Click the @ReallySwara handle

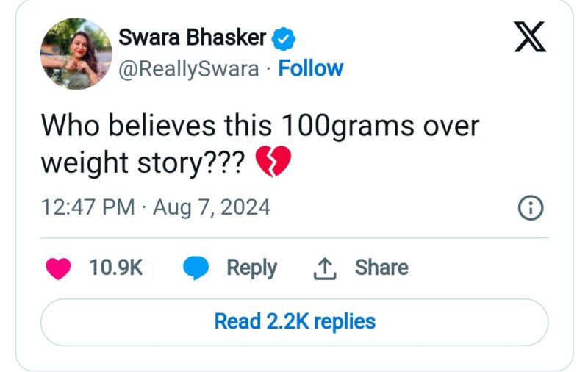click(x=189, y=69)
